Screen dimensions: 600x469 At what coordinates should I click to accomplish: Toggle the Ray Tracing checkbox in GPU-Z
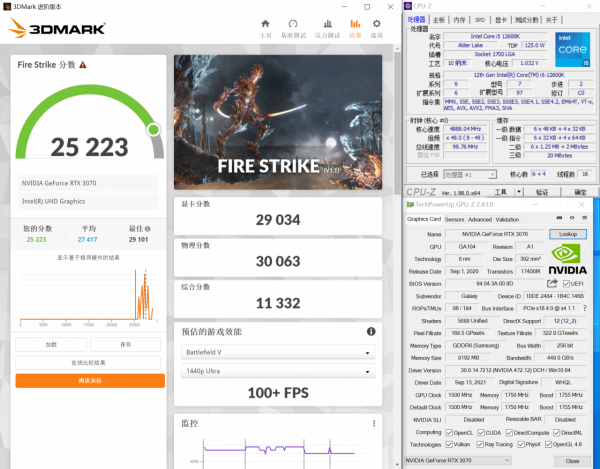tap(480, 444)
